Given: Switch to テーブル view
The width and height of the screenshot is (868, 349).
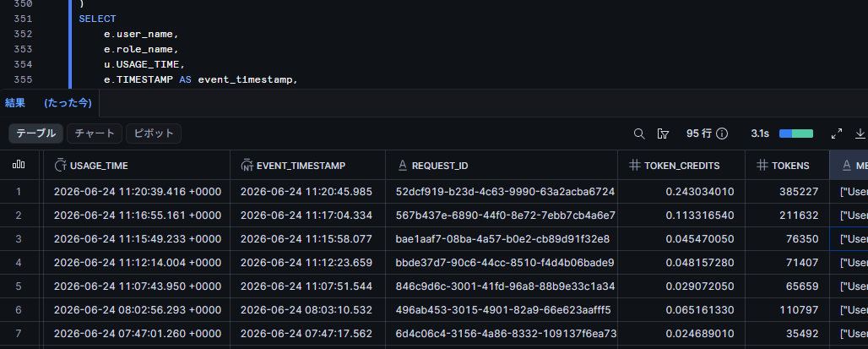Looking at the screenshot, I should tap(36, 134).
